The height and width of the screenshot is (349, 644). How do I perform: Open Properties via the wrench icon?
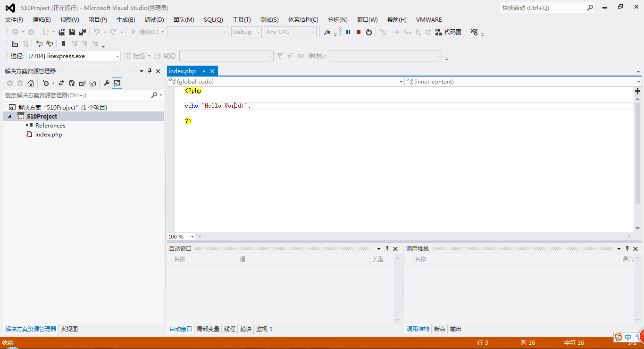(107, 83)
